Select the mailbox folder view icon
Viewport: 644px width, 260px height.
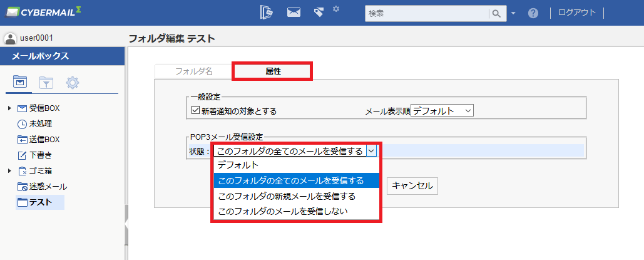pyautogui.click(x=19, y=82)
